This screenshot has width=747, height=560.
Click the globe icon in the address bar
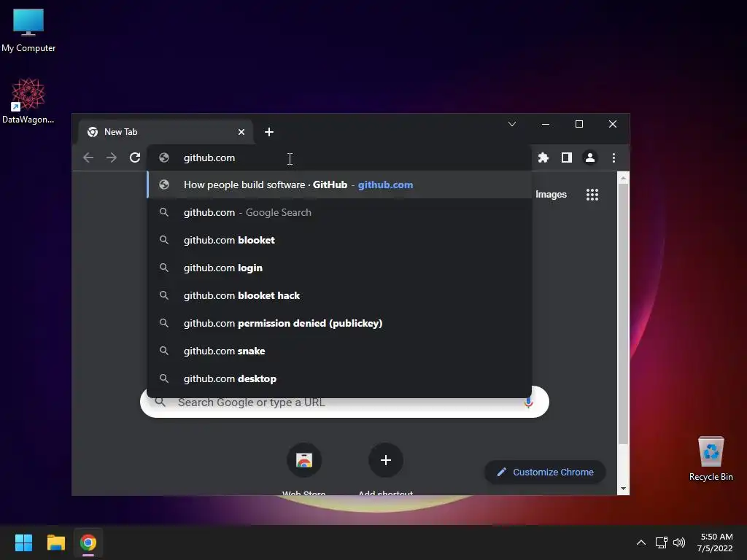click(164, 157)
